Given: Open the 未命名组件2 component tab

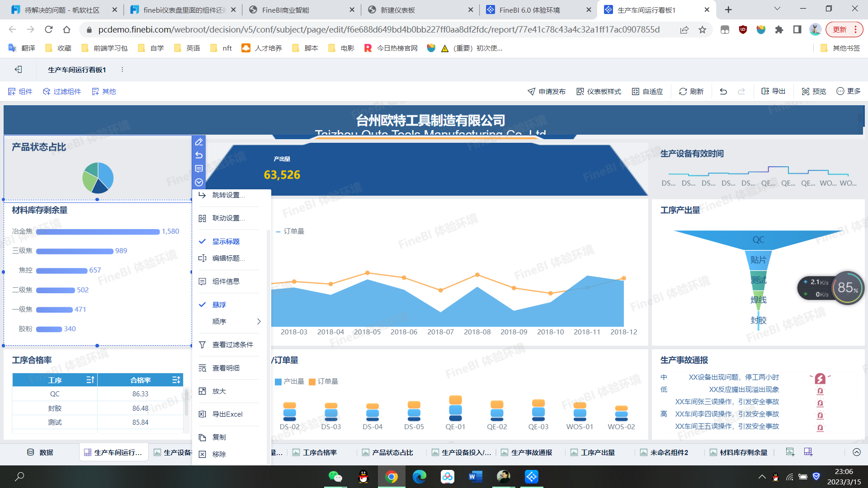Looking at the screenshot, I should point(664,452).
